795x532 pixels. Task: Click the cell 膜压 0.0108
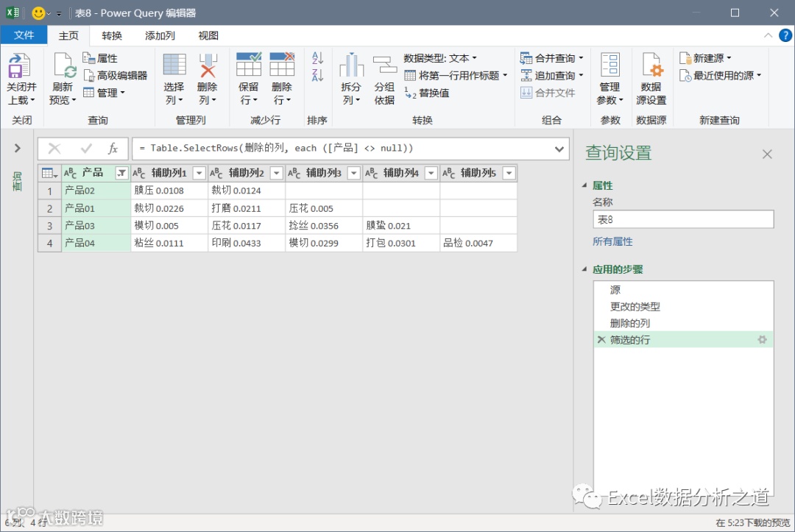tap(169, 191)
